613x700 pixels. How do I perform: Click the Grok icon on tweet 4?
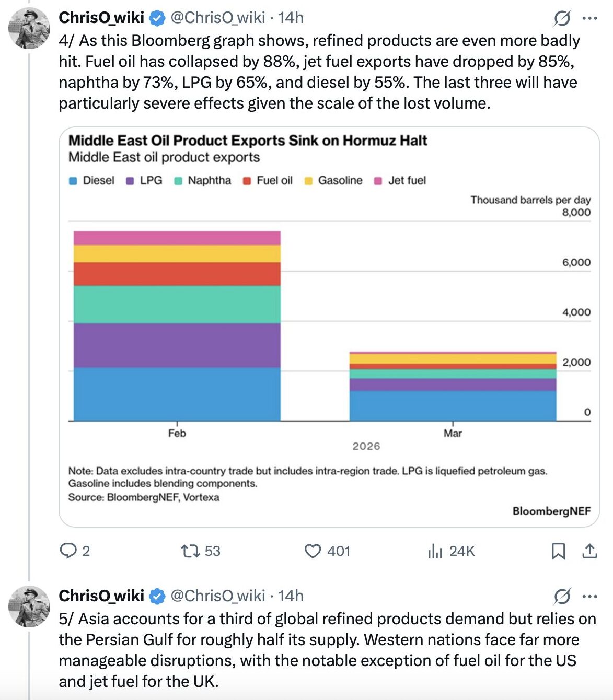click(x=562, y=18)
